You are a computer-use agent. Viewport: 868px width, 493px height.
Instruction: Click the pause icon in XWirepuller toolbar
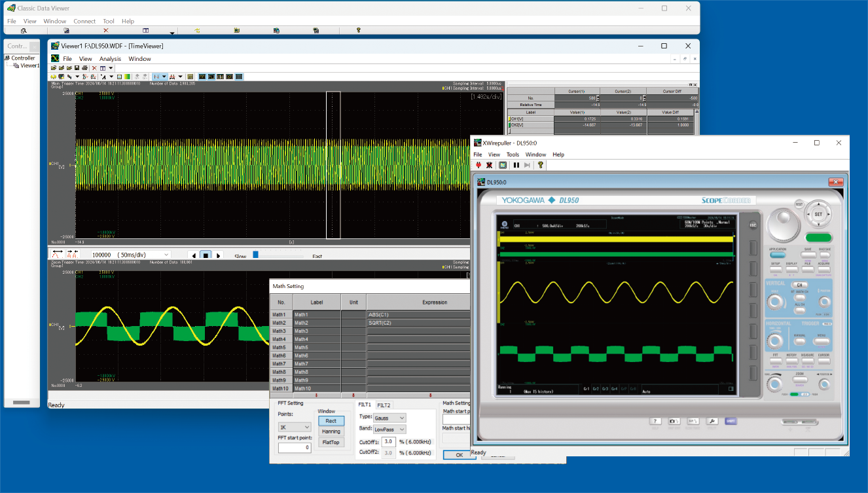(516, 165)
